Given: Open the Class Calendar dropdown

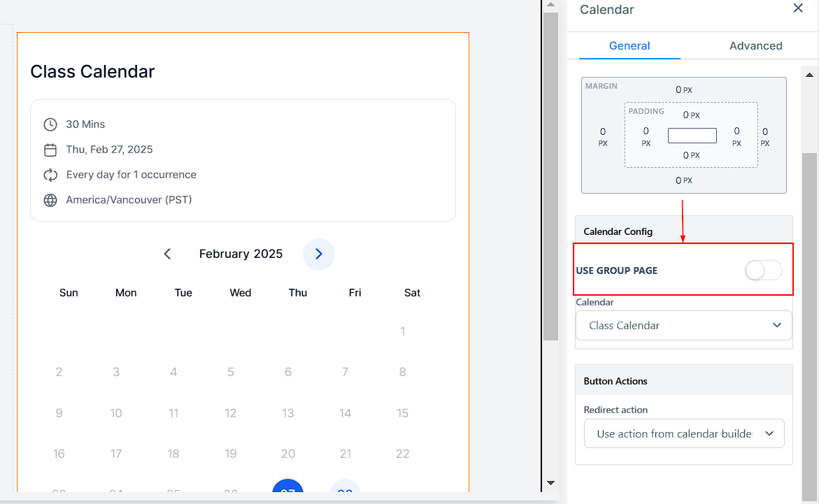Looking at the screenshot, I should tap(683, 326).
